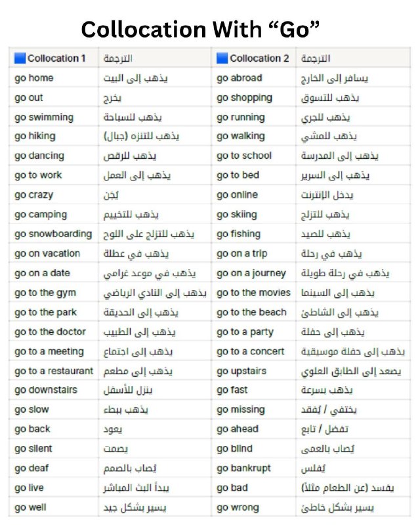This screenshot has width=420, height=525.
Task: Click the blue square beside Collocation 1
Action: 20,58
